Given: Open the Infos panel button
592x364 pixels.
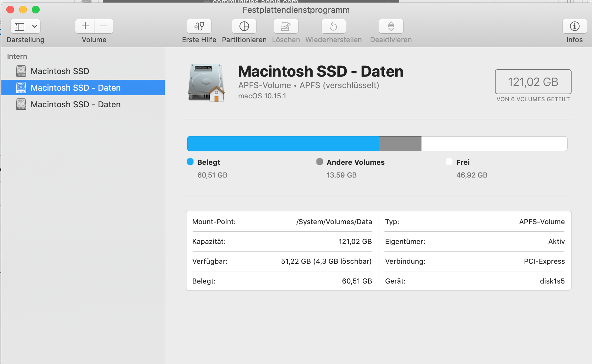Looking at the screenshot, I should (574, 26).
